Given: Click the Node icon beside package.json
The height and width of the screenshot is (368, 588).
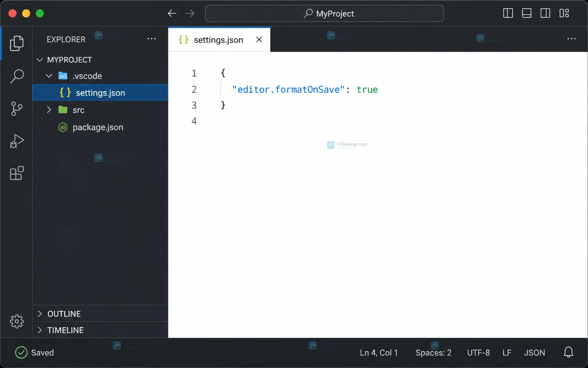Looking at the screenshot, I should point(63,127).
